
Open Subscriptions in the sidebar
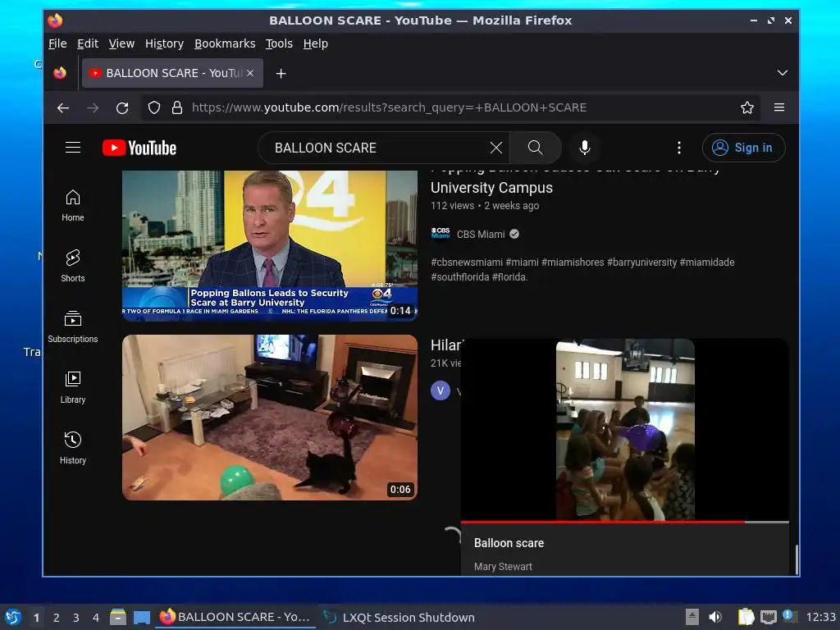(x=73, y=326)
